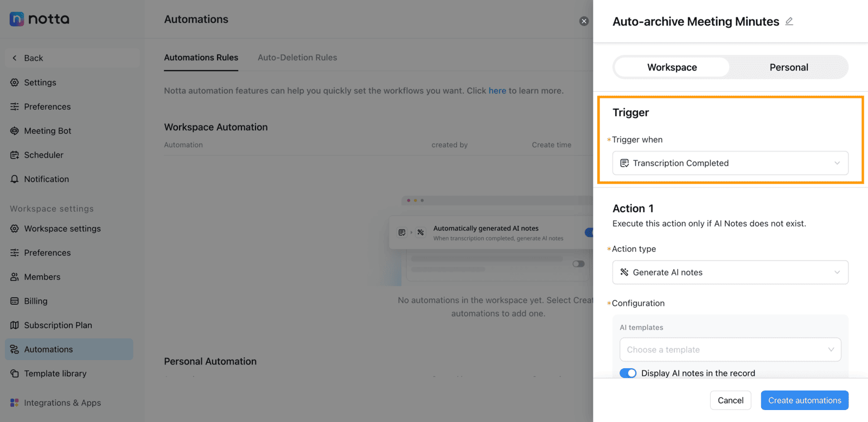
Task: Select the Auto-Deletion Rules tab
Action: pyautogui.click(x=297, y=58)
